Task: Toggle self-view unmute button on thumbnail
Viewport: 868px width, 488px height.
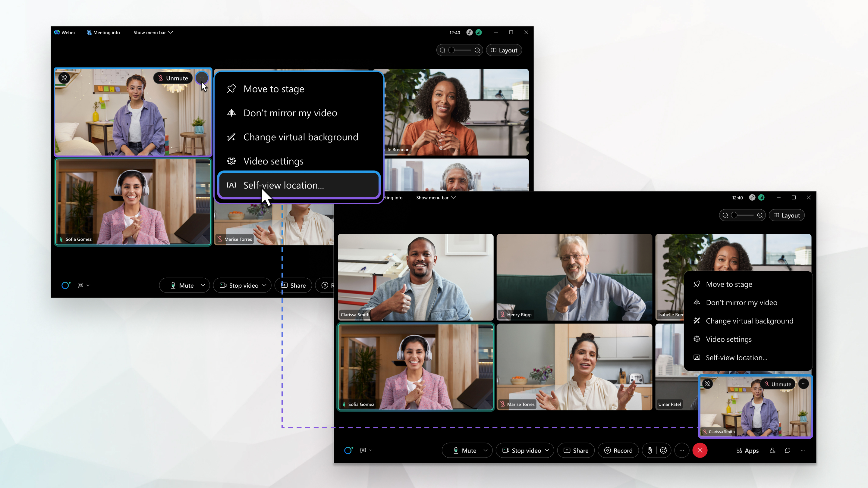Action: (172, 78)
